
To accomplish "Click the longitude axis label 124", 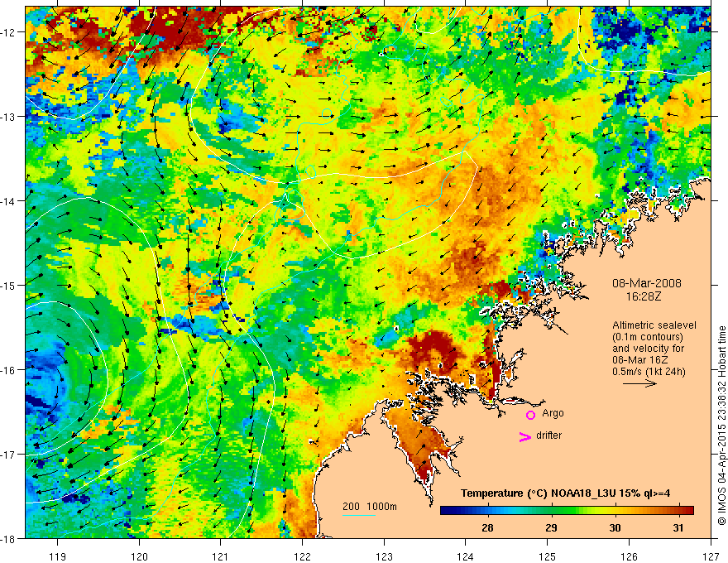I will pos(466,556).
